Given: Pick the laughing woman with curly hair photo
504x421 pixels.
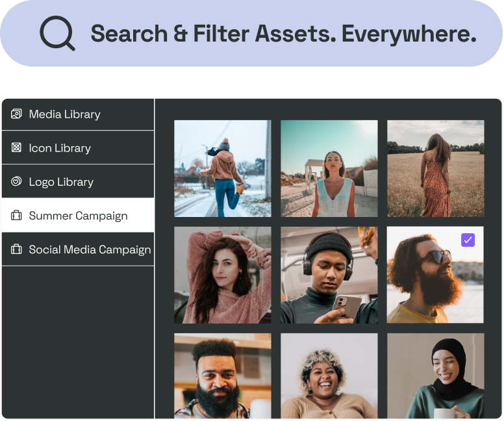Looking at the screenshot, I should 329,376.
